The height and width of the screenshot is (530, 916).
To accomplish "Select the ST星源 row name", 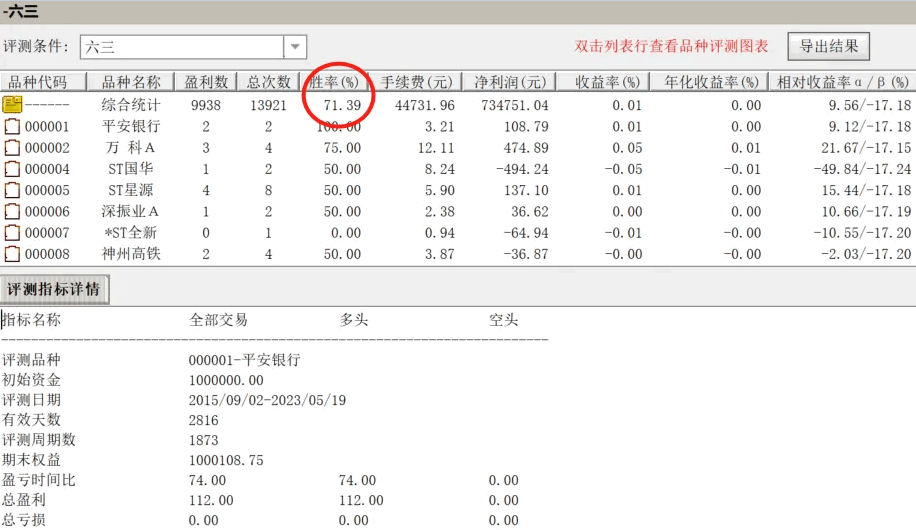I will click(131, 190).
